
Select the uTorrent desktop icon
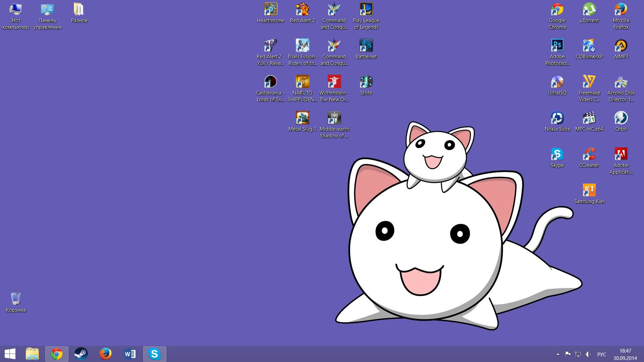(x=589, y=10)
